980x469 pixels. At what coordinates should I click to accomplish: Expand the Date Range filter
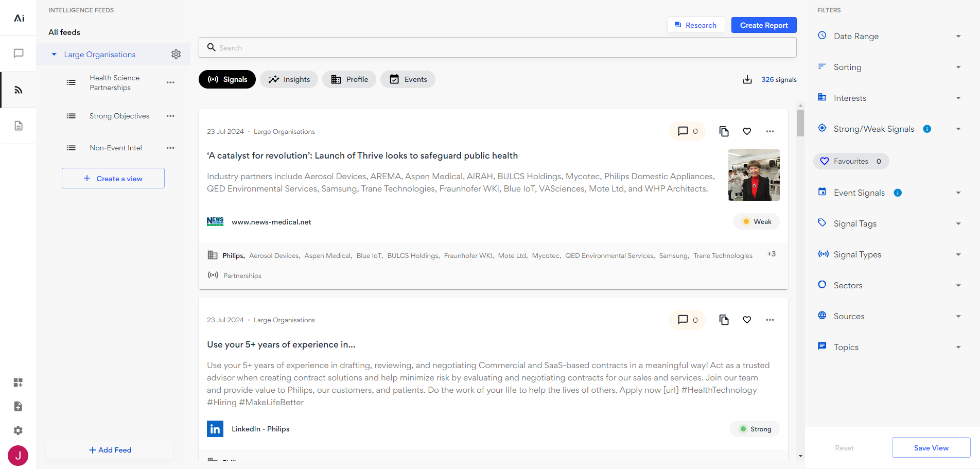890,36
